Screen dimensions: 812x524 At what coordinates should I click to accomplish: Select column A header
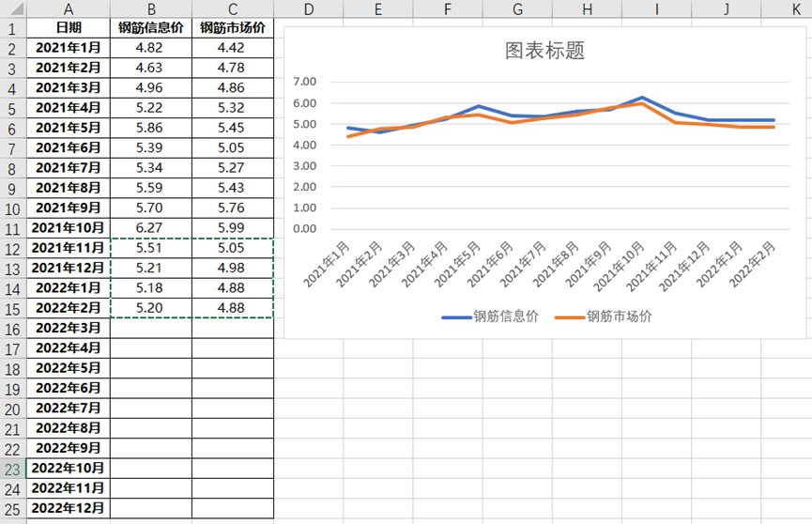point(69,8)
